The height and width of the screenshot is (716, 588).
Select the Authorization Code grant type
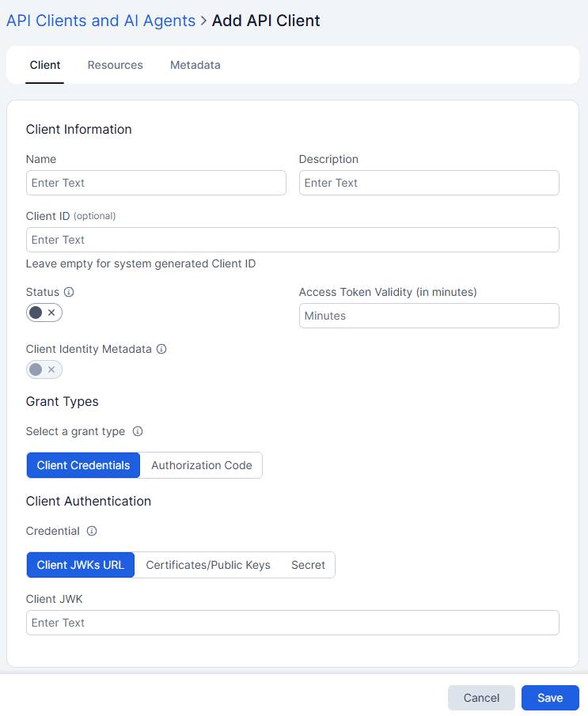[x=202, y=465]
